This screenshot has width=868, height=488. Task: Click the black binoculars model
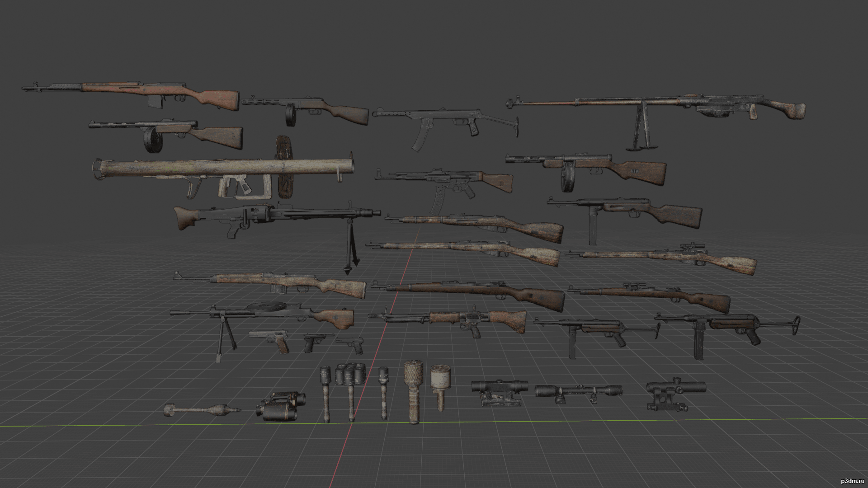tap(281, 407)
